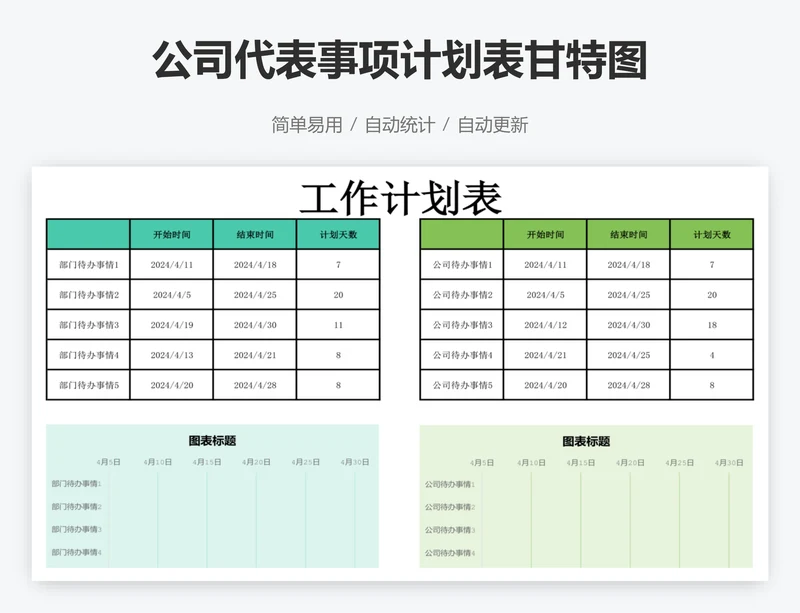Click table cell 部门待办事情1
The height and width of the screenshot is (613, 800).
89,264
